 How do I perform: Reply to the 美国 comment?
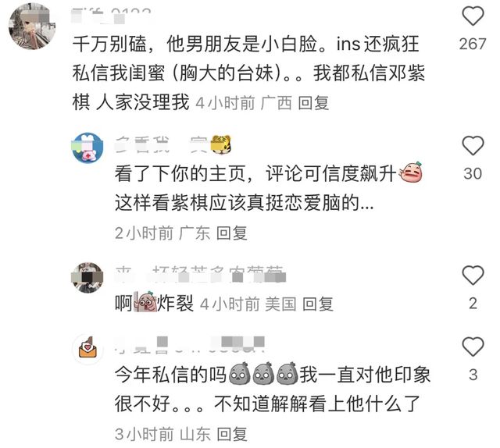click(318, 304)
